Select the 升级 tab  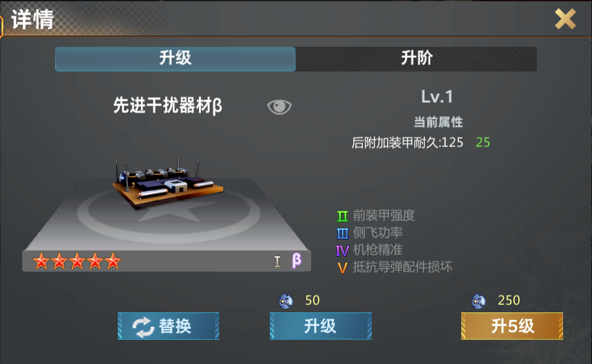point(175,59)
